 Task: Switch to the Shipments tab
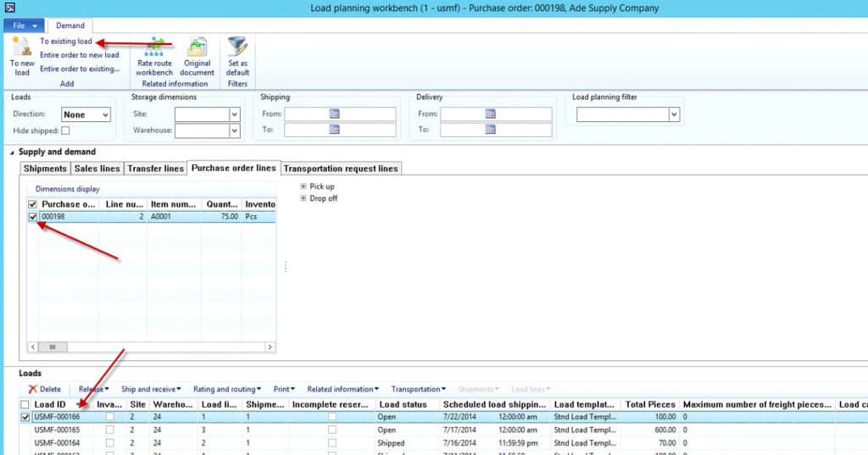click(x=45, y=169)
